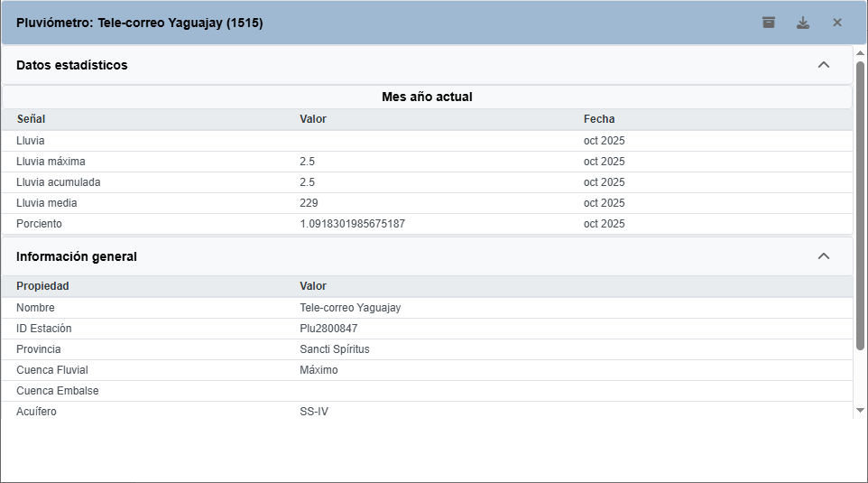Click the Información general section title

coord(77,256)
